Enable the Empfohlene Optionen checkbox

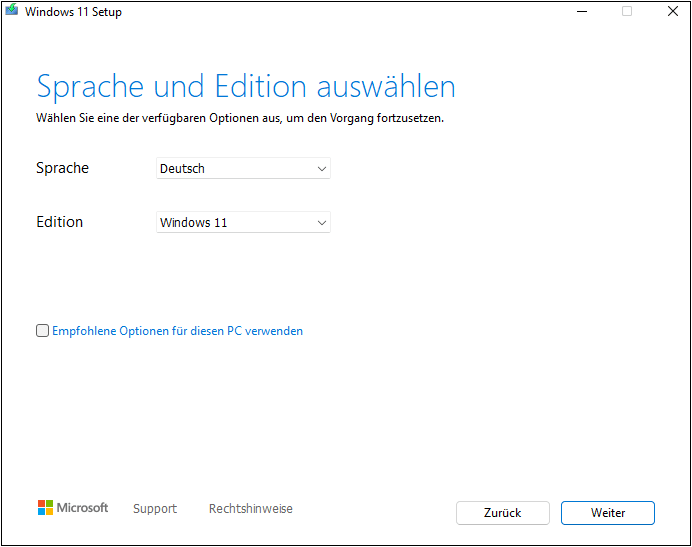click(x=42, y=331)
